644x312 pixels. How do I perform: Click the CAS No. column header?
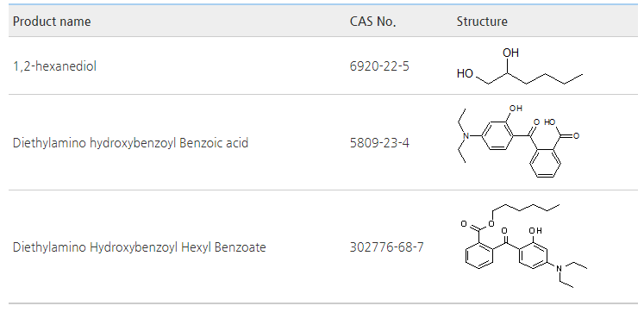tap(372, 21)
